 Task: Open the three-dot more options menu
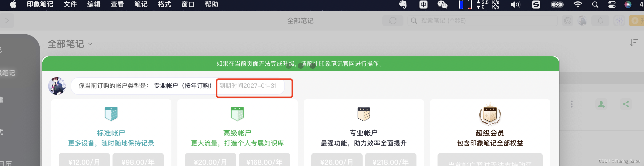point(572,104)
